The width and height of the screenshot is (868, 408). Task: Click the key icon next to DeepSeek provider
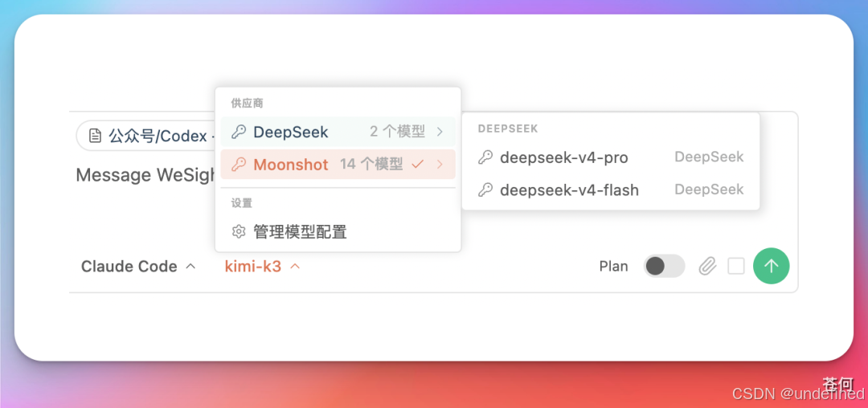[x=239, y=132]
